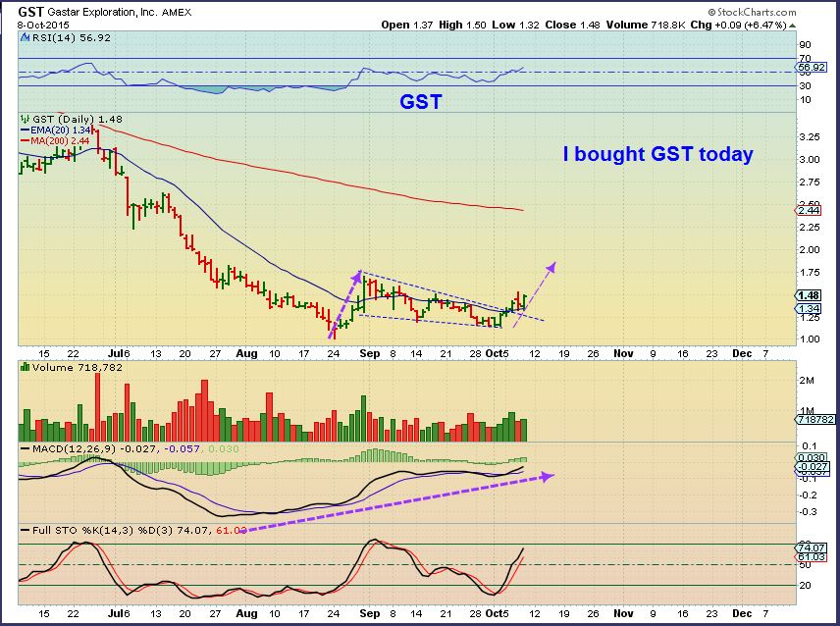
Task: Click the Gastar Exploration, Inc. company name
Action: tap(102, 13)
